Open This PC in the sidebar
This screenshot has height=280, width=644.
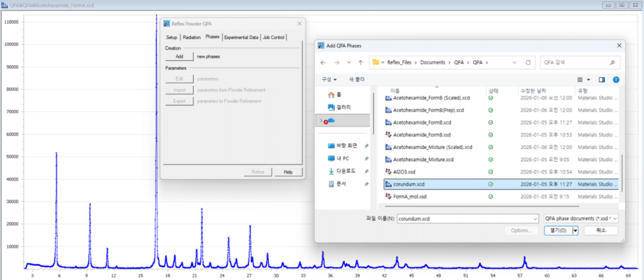(338, 159)
